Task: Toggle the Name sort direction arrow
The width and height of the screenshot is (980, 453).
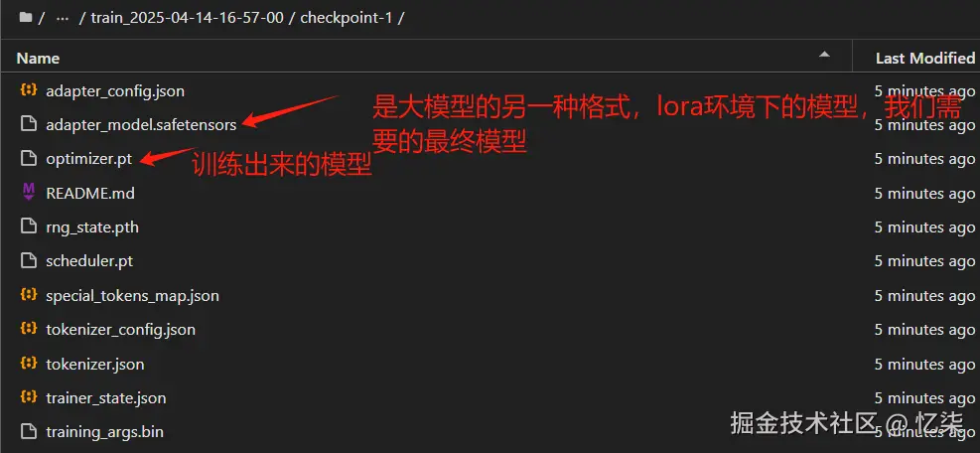Action: [x=825, y=55]
